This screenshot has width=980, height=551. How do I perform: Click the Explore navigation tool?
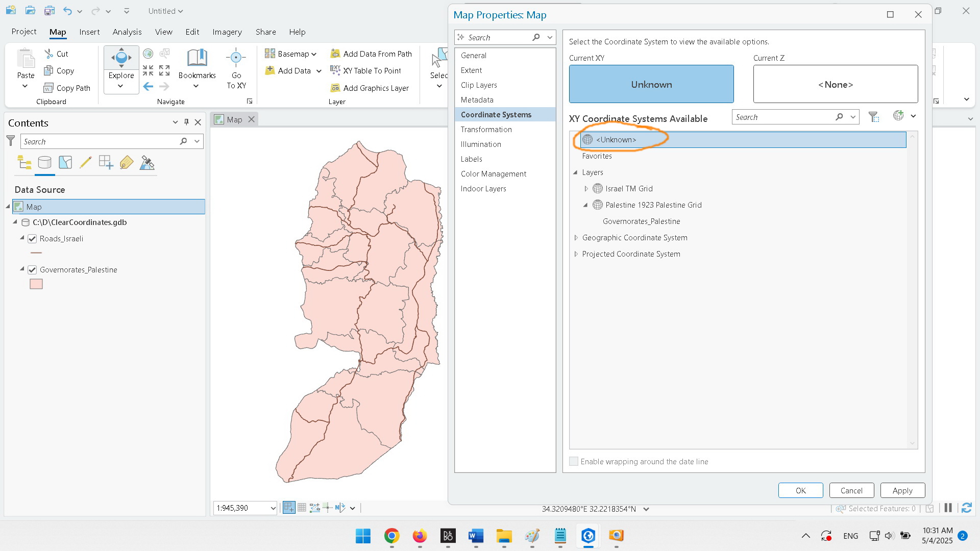click(121, 63)
